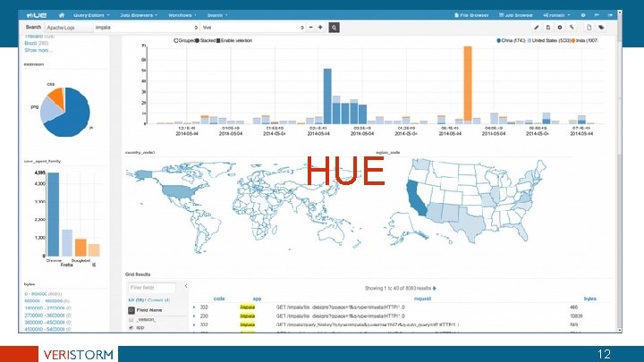Open the Query Editors menu

pyautogui.click(x=91, y=15)
